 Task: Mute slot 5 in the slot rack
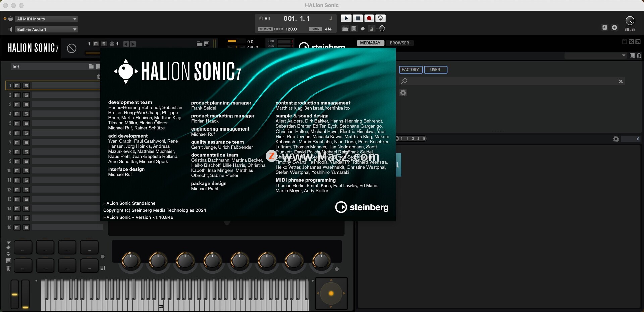point(17,123)
